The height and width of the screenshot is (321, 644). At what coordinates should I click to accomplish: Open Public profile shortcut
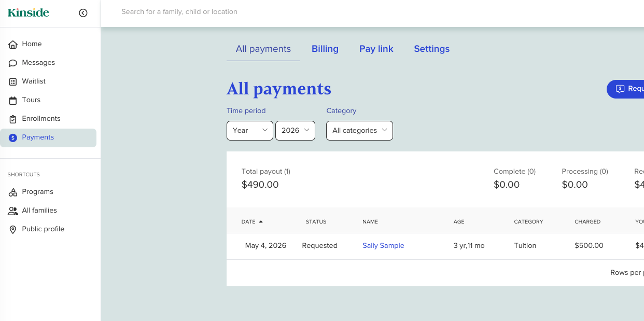pos(48,229)
